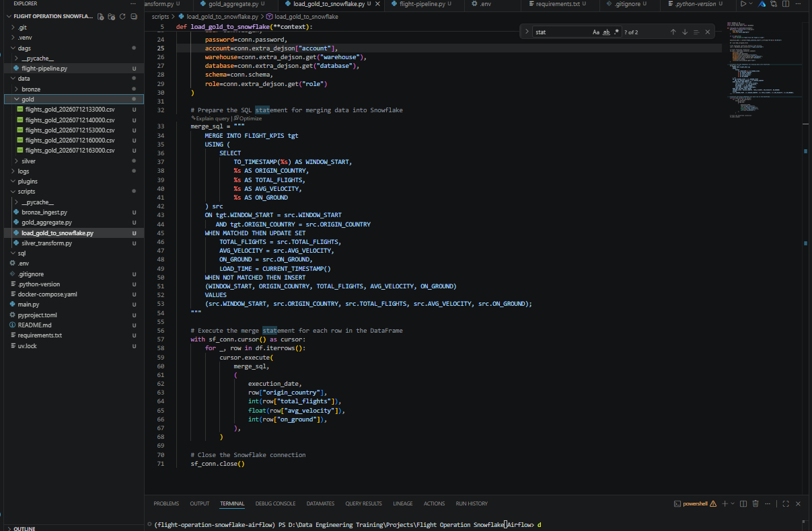The width and height of the screenshot is (812, 531).
Task: Switch to .gitignore editor tab
Action: point(630,4)
